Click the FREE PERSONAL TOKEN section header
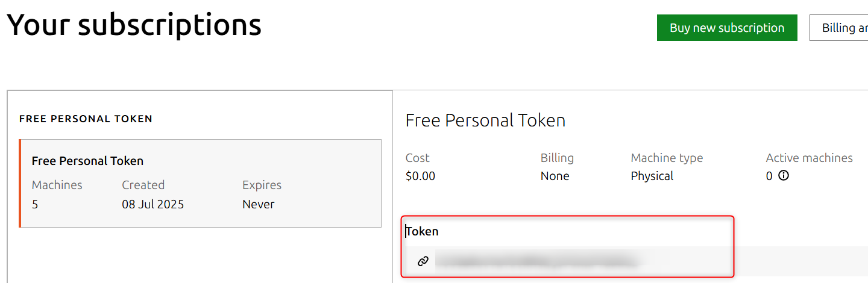The height and width of the screenshot is (283, 868). tap(86, 119)
